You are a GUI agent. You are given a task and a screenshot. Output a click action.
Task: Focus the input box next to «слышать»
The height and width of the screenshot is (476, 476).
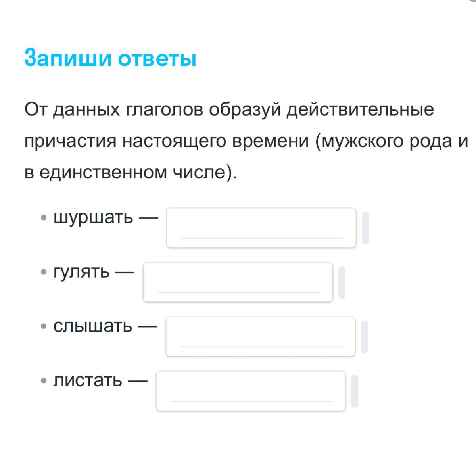(x=261, y=336)
